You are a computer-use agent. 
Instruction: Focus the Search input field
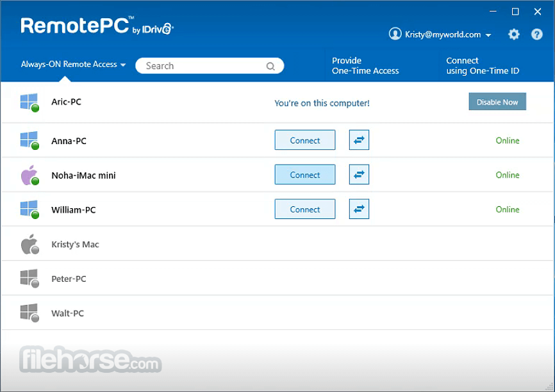point(210,66)
